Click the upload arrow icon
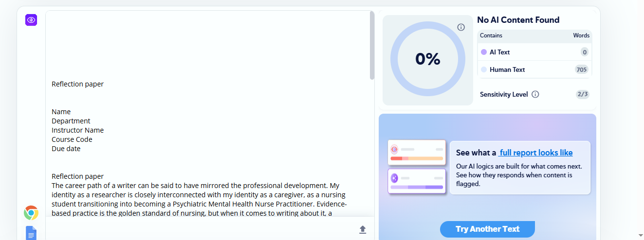Screen dimensions: 644x240 pos(363,229)
